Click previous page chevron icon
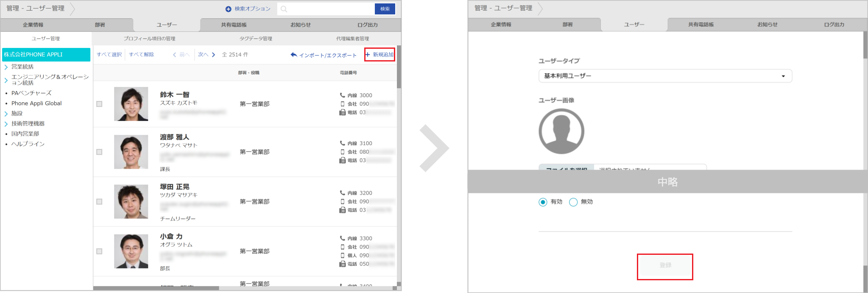The image size is (868, 293). (x=174, y=55)
